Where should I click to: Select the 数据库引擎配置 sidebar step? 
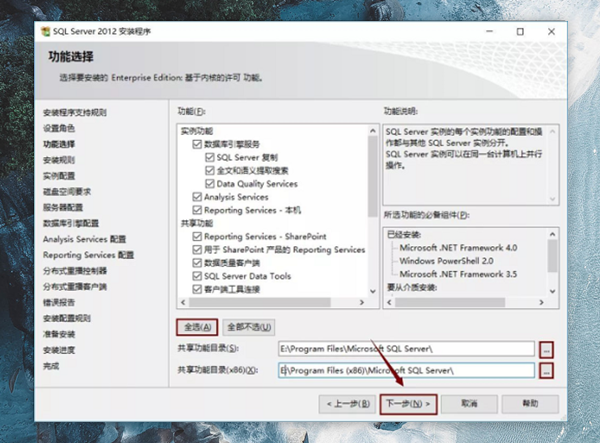[x=71, y=223]
